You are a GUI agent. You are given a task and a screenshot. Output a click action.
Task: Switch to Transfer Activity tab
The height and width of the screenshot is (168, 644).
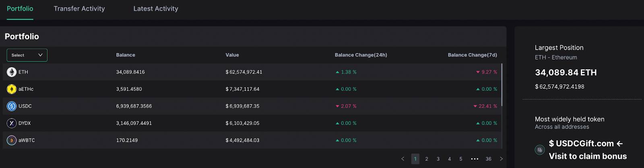pyautogui.click(x=79, y=8)
